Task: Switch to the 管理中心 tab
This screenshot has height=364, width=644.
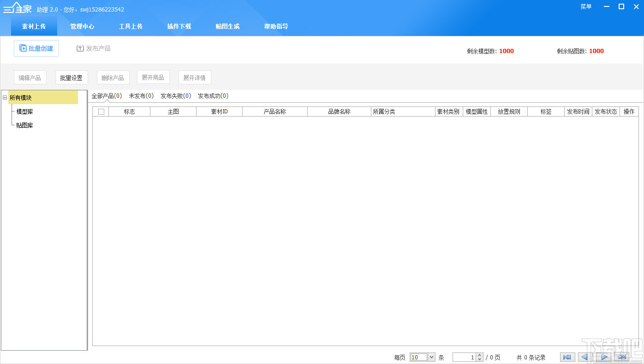Action: click(x=83, y=26)
